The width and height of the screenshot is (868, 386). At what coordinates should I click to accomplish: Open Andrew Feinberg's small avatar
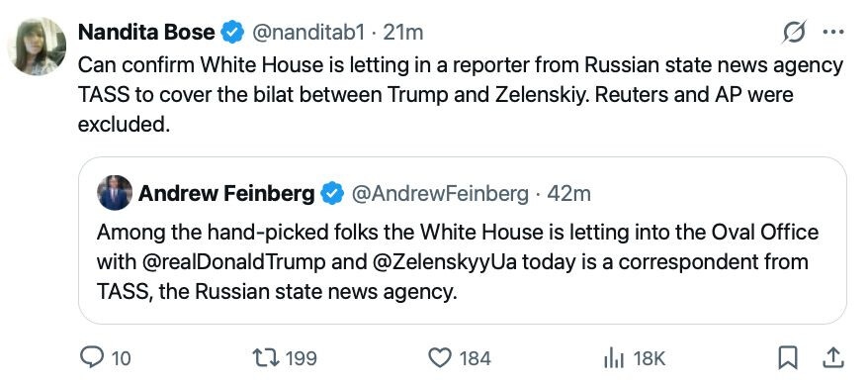[115, 193]
